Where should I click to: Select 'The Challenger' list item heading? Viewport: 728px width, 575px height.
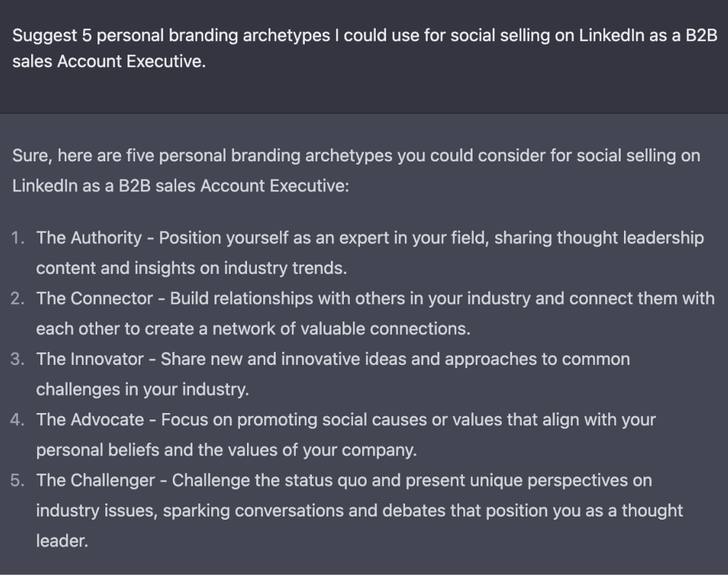tap(96, 480)
